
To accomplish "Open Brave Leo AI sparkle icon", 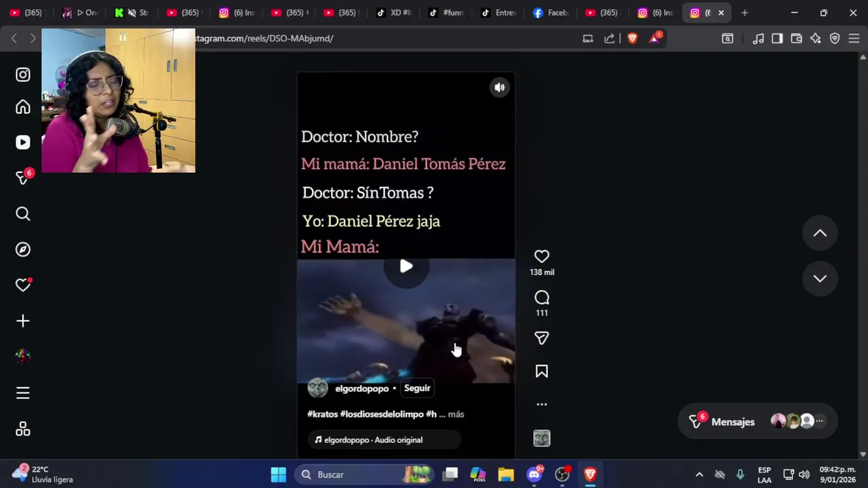I will coord(816,39).
